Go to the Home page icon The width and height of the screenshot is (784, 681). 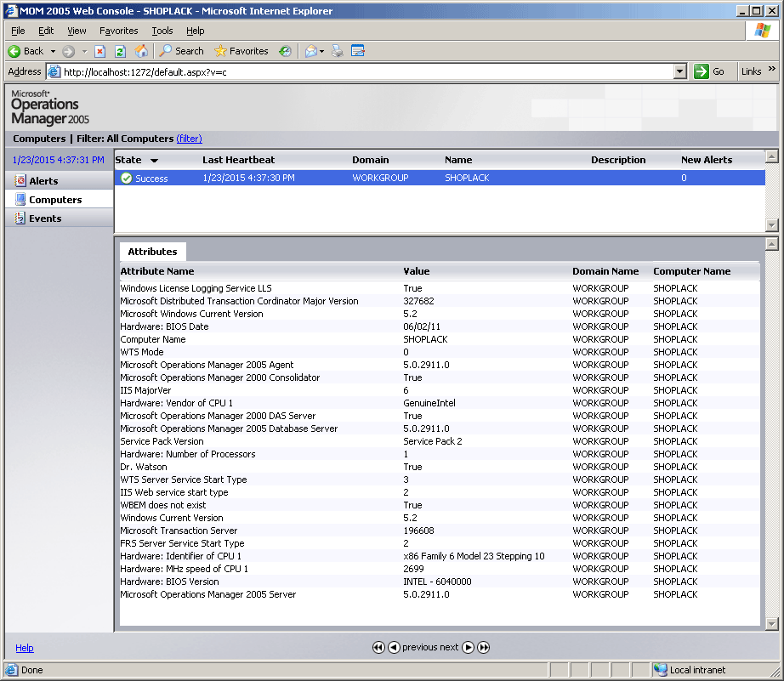[x=141, y=51]
